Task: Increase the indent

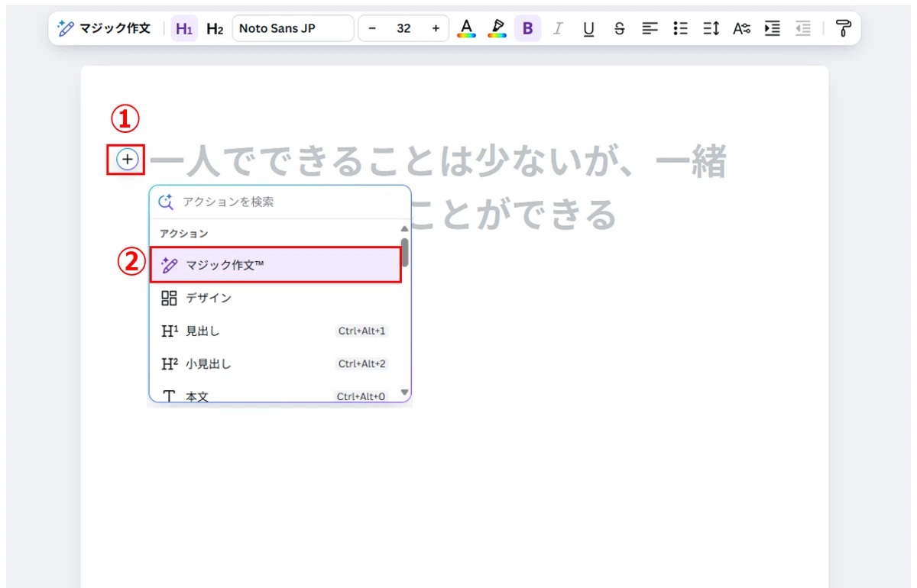Action: 773,28
